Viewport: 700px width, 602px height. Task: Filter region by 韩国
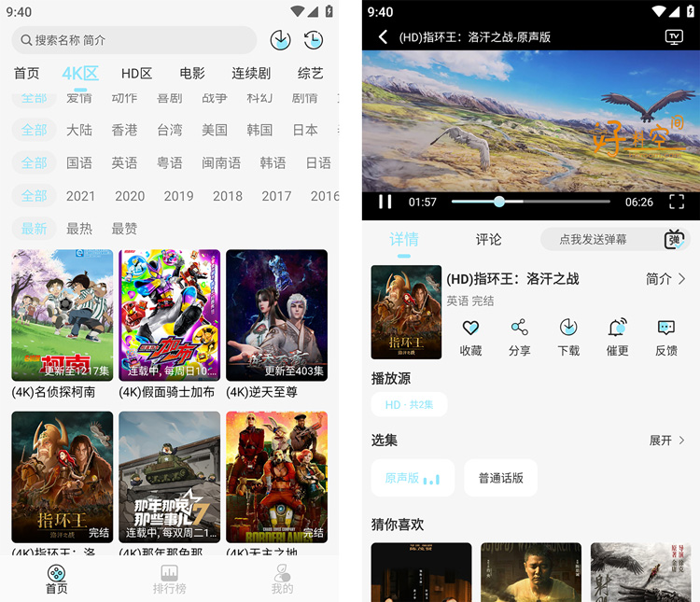coord(259,130)
